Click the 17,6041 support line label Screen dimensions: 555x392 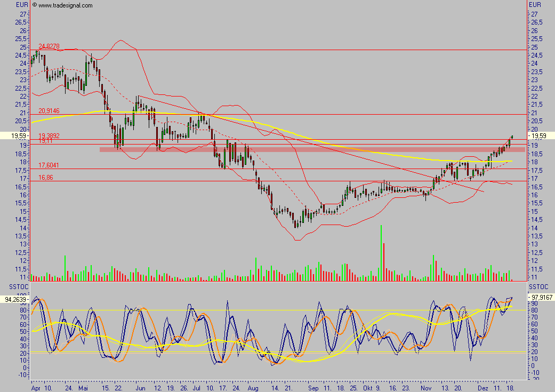point(49,165)
